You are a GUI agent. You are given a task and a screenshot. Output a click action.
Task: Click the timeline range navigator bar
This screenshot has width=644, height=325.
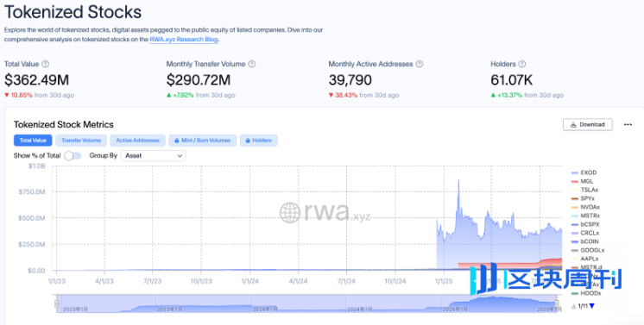(x=306, y=303)
